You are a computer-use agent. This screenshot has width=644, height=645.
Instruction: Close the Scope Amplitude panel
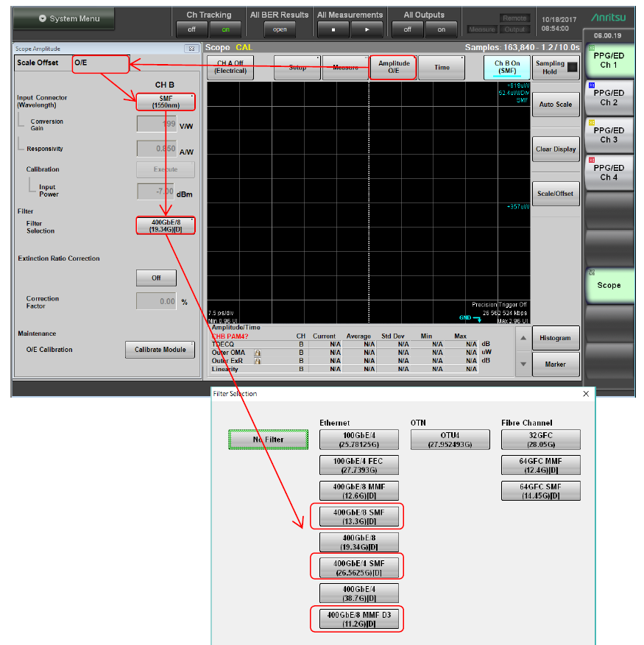[x=189, y=49]
